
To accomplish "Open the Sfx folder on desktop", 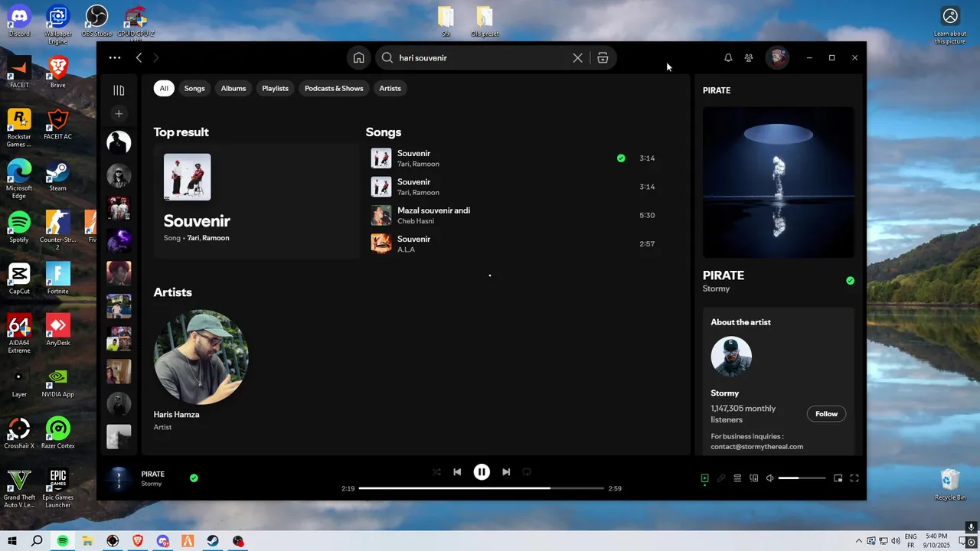I will (x=446, y=21).
